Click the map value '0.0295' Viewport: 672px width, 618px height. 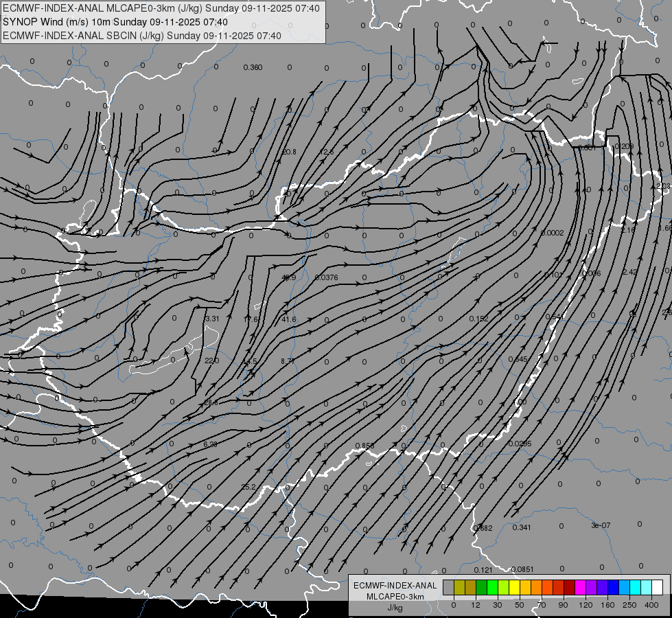click(520, 444)
